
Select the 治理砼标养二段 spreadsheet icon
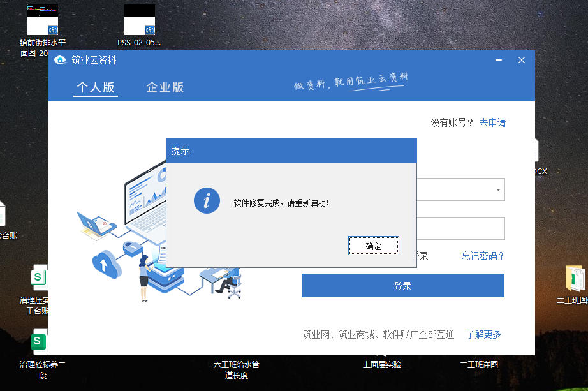pyautogui.click(x=39, y=342)
